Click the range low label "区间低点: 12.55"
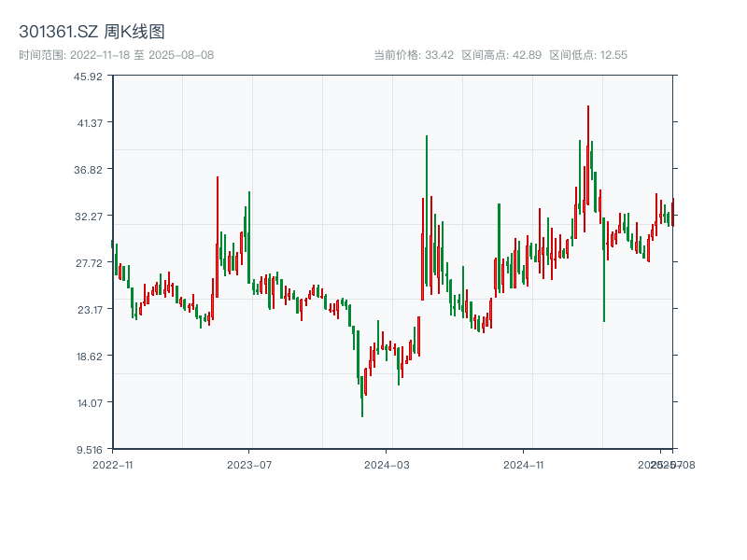This screenshot has height=560, width=747. coord(588,55)
